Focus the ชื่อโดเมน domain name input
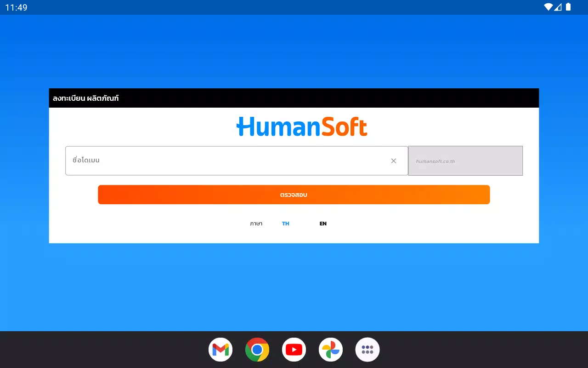Viewport: 588px width, 368px height. 237,161
